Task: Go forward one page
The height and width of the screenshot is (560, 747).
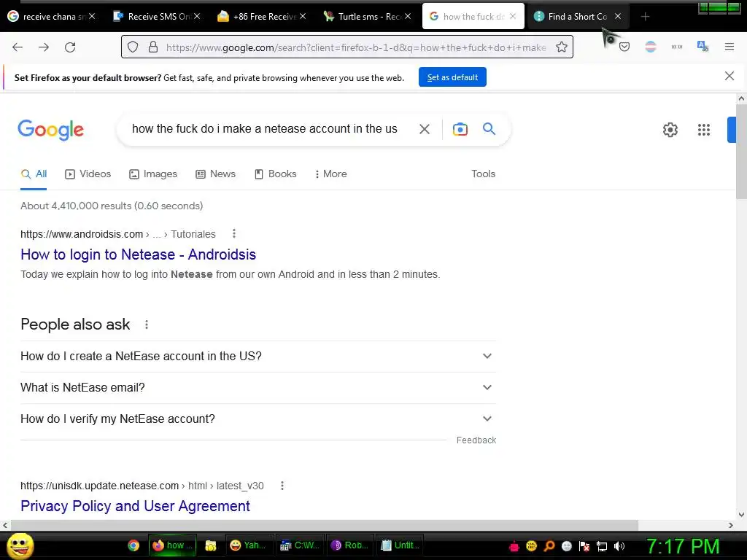Action: pos(44,47)
